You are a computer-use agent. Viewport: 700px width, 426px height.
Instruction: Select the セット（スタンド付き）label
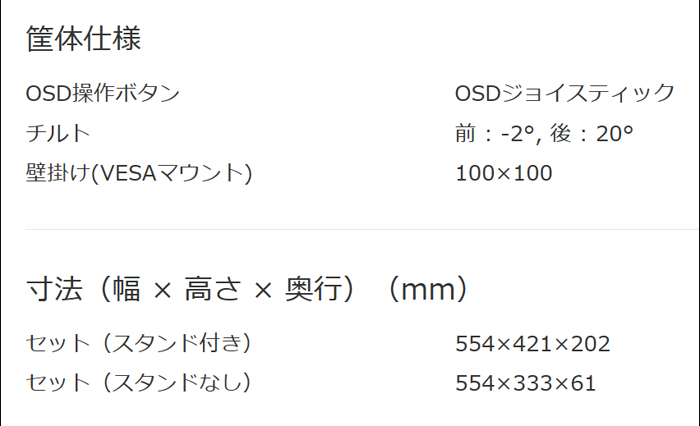click(139, 343)
